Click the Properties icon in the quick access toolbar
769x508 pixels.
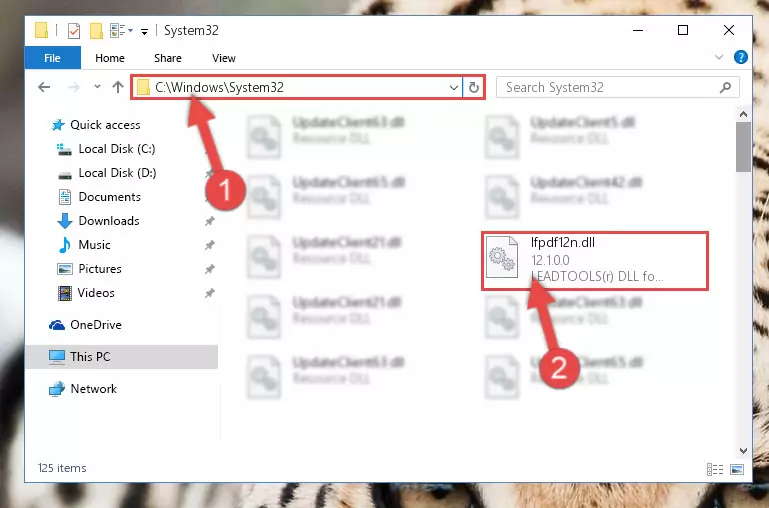coord(74,31)
